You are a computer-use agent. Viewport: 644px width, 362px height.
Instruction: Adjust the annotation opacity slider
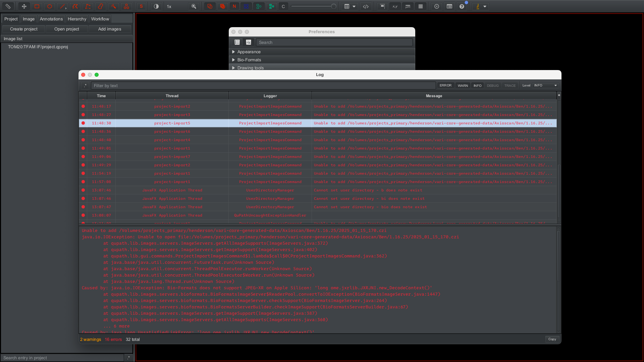[x=314, y=6]
